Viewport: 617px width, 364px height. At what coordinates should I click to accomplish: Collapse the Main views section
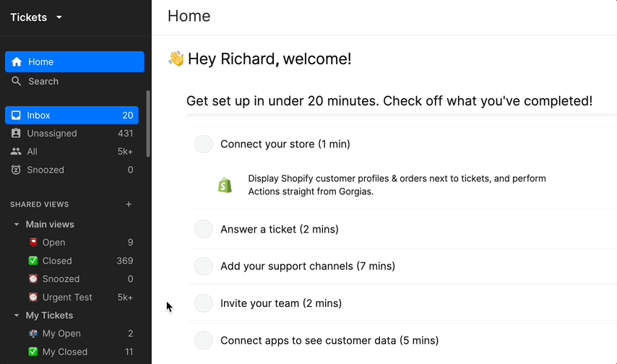pyautogui.click(x=17, y=225)
